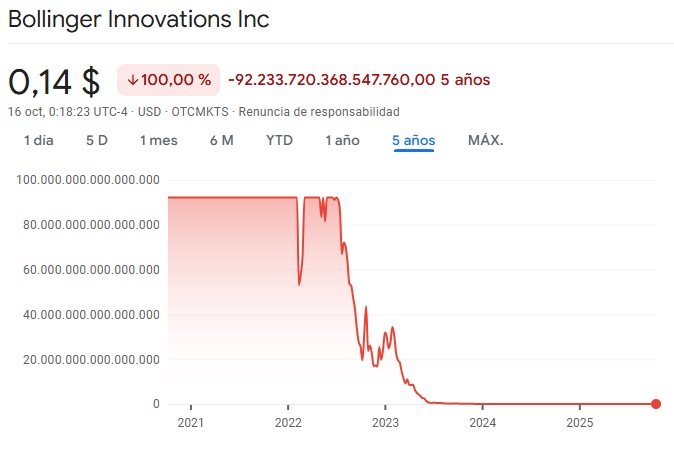Click the 60.000.000.000.000.000 y-axis label
Viewport: 674px width, 453px height.
91,270
